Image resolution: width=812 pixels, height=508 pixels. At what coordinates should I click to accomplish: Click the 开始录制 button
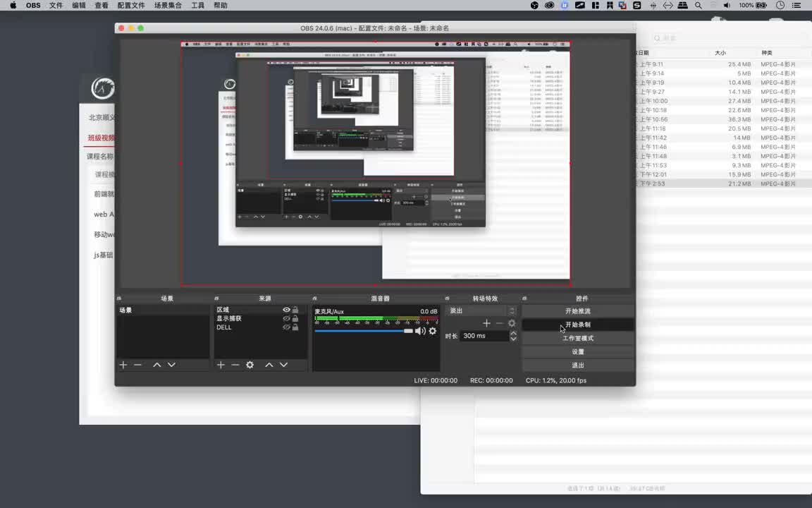click(x=577, y=325)
